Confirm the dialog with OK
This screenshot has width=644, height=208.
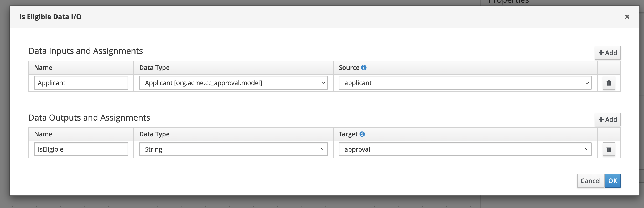[613, 181]
